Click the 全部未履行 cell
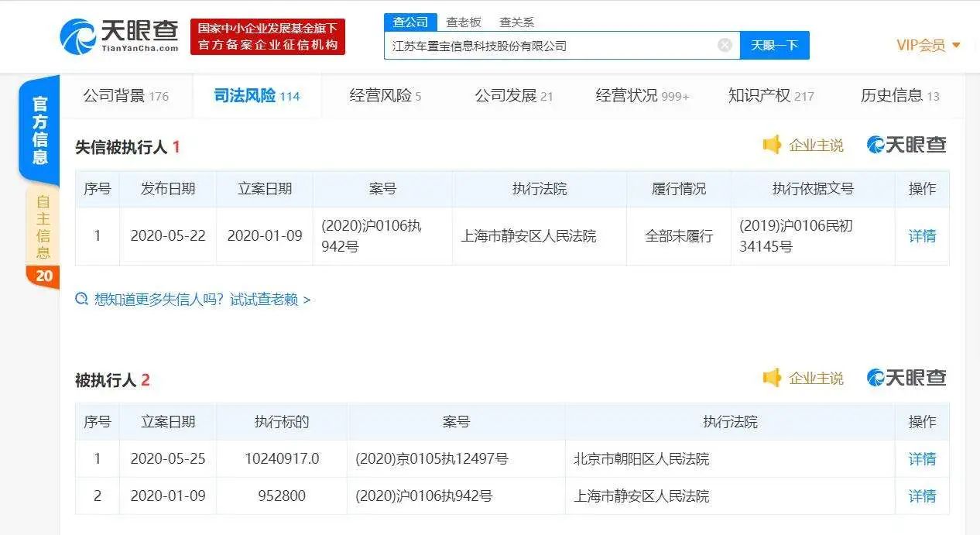Screen dimensions: 980x535 (x=679, y=236)
